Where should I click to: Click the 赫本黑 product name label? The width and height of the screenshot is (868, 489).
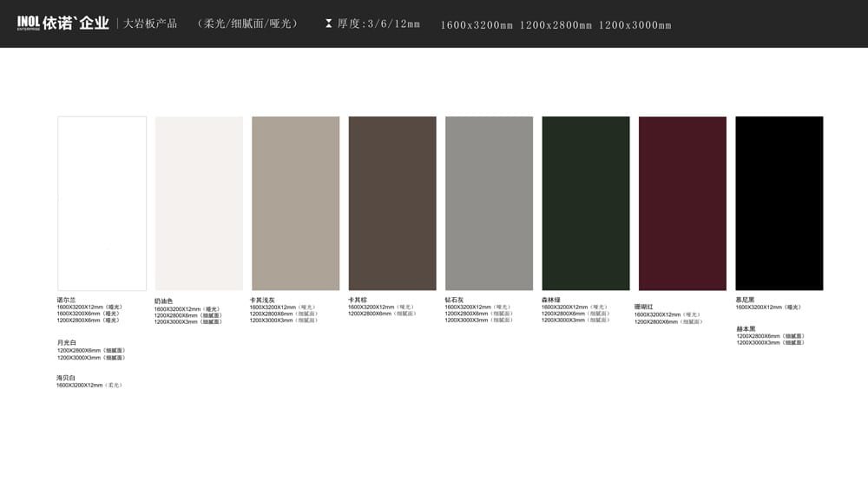click(746, 328)
